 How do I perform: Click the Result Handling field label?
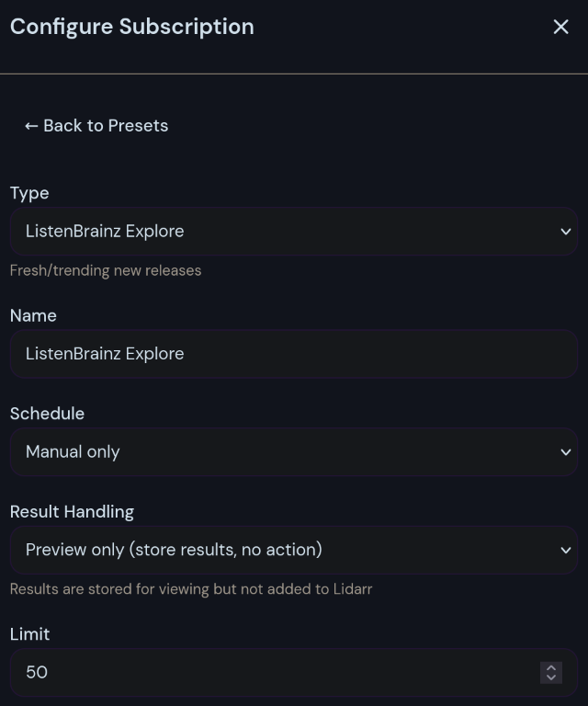[72, 512]
